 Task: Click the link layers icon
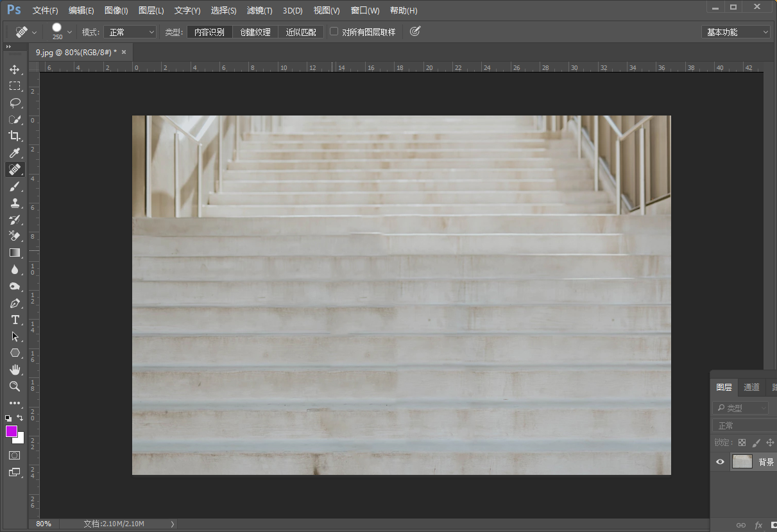[x=741, y=525]
